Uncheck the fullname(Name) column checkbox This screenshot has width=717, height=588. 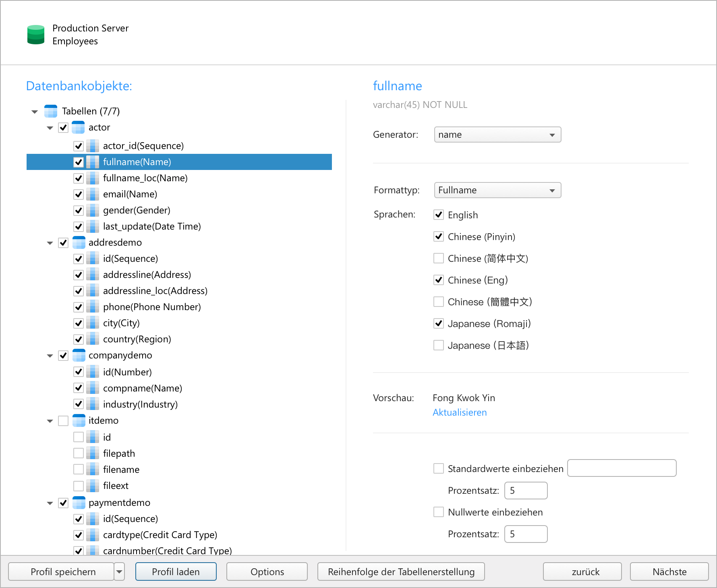click(x=79, y=162)
